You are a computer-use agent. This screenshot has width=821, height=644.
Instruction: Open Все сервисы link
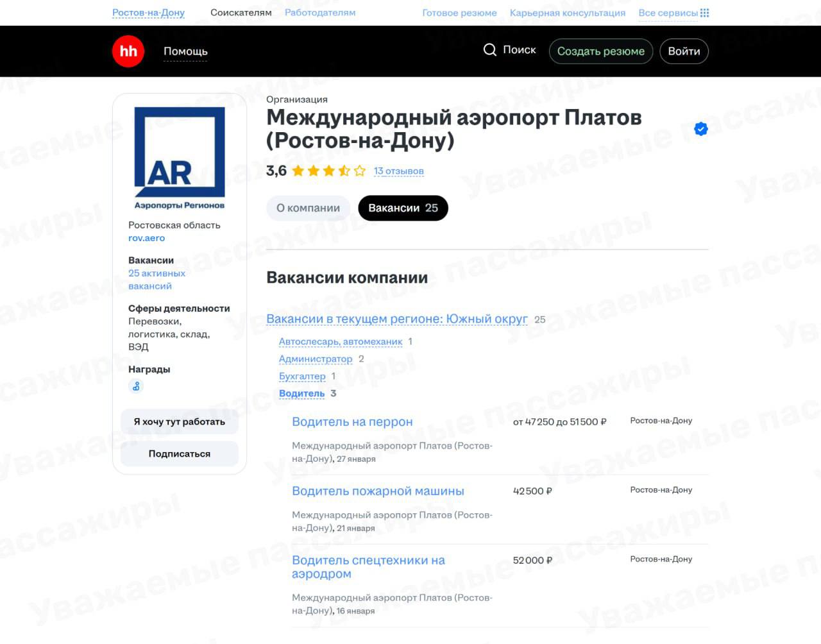[668, 13]
